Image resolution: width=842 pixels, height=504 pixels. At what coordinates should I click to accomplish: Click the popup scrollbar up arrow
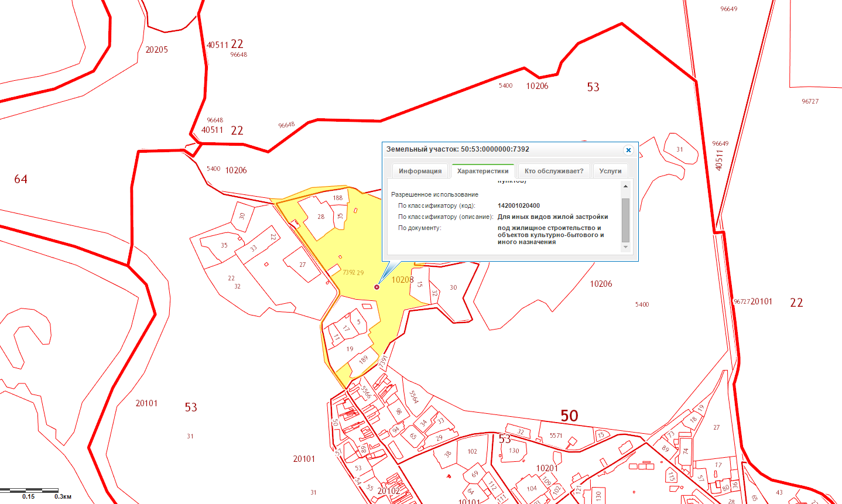(x=625, y=186)
